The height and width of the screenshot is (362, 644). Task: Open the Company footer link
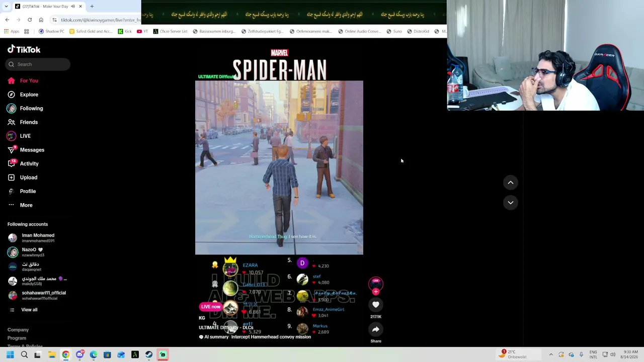click(x=18, y=330)
